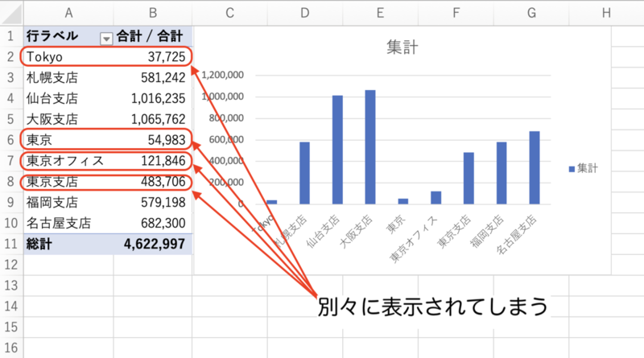The width and height of the screenshot is (644, 358).
Task: Select row 13 header
Action: click(11, 286)
